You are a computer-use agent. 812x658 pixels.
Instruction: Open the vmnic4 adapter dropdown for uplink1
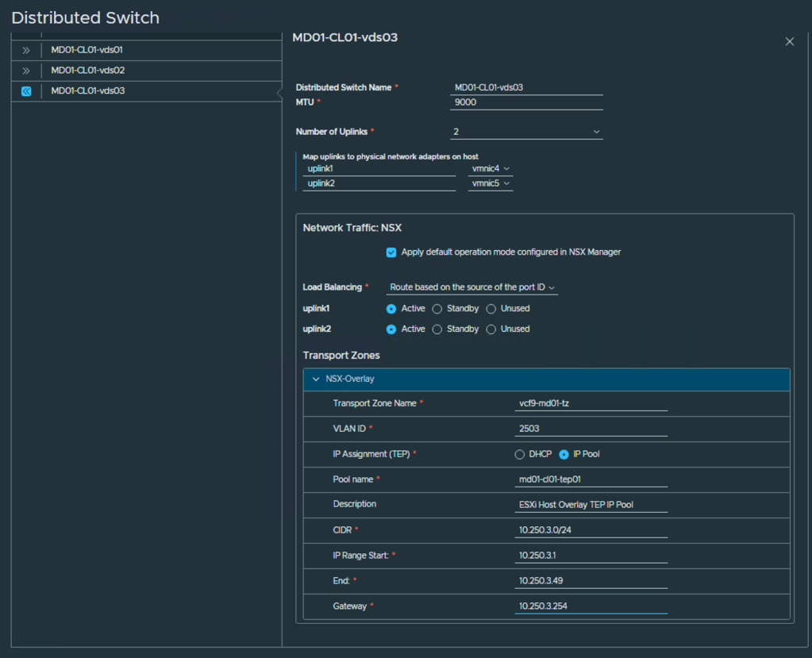point(491,169)
